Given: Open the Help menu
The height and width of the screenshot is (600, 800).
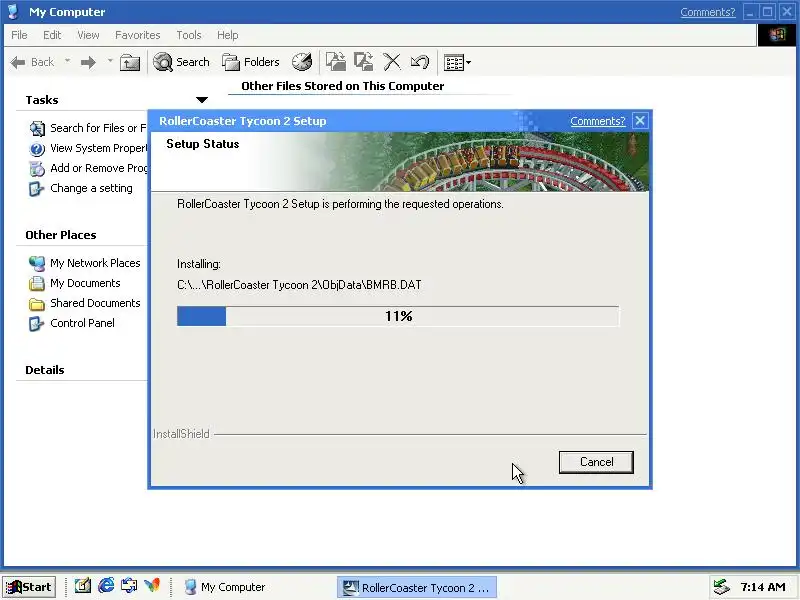Looking at the screenshot, I should pos(228,35).
